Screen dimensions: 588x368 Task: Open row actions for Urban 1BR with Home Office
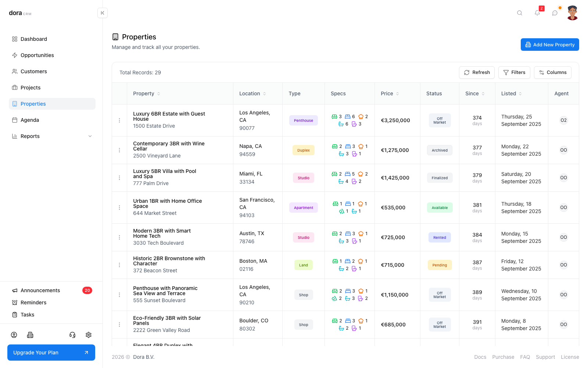coord(119,208)
